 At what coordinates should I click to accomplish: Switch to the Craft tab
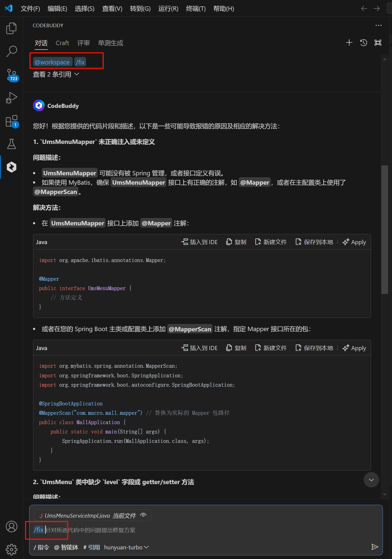coord(62,43)
